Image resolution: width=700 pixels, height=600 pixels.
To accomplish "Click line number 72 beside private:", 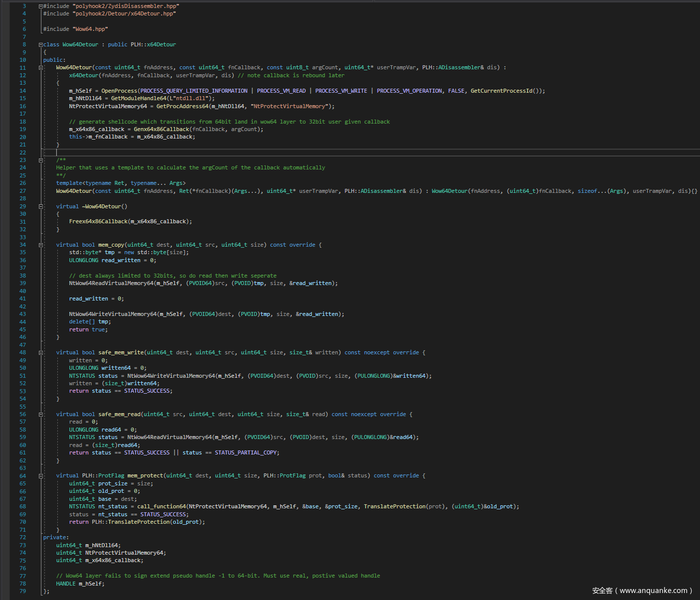I will coord(22,537).
